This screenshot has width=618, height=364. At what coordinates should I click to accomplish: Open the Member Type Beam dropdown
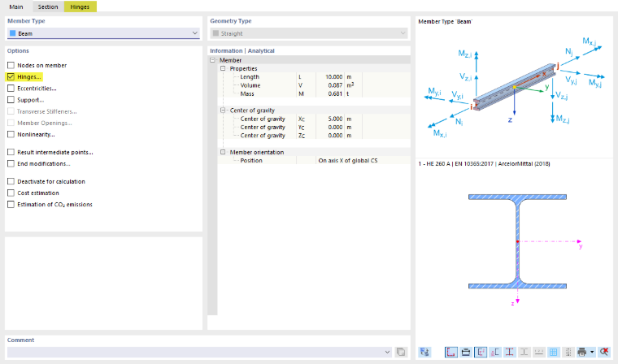(x=103, y=33)
